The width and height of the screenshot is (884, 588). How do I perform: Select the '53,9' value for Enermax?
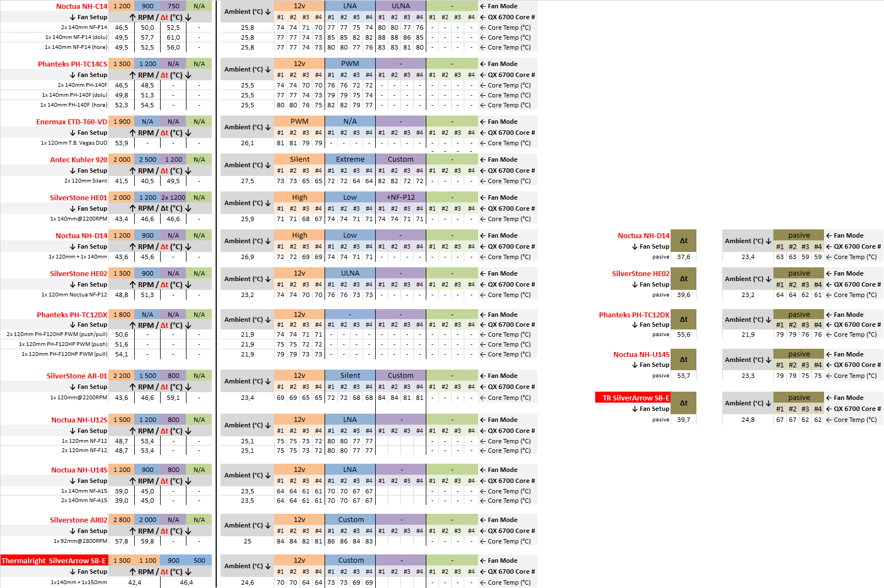(x=122, y=143)
